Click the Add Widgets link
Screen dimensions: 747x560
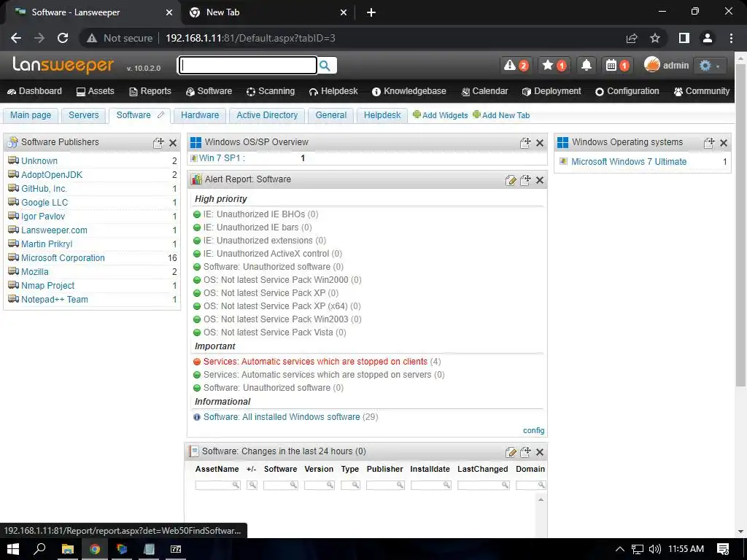pos(440,115)
